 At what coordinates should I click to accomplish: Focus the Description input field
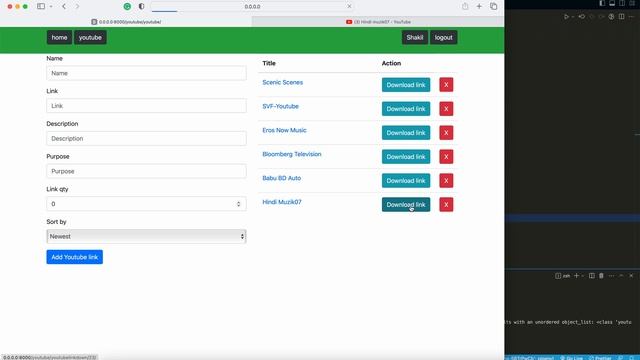coord(146,138)
